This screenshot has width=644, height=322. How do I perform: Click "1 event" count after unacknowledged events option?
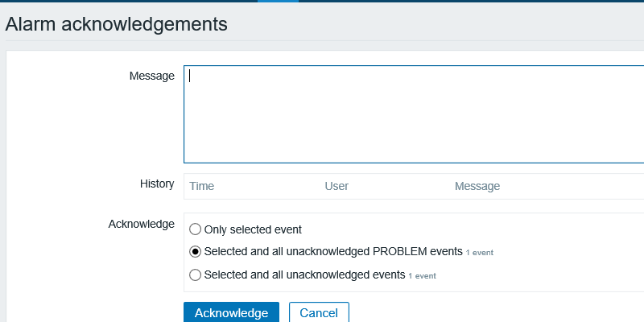pos(422,275)
